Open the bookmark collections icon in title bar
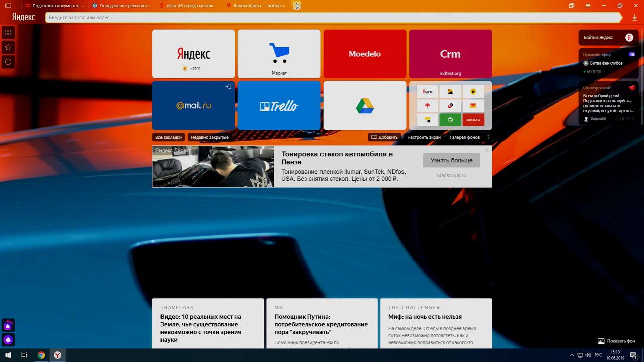 pyautogui.click(x=572, y=5)
